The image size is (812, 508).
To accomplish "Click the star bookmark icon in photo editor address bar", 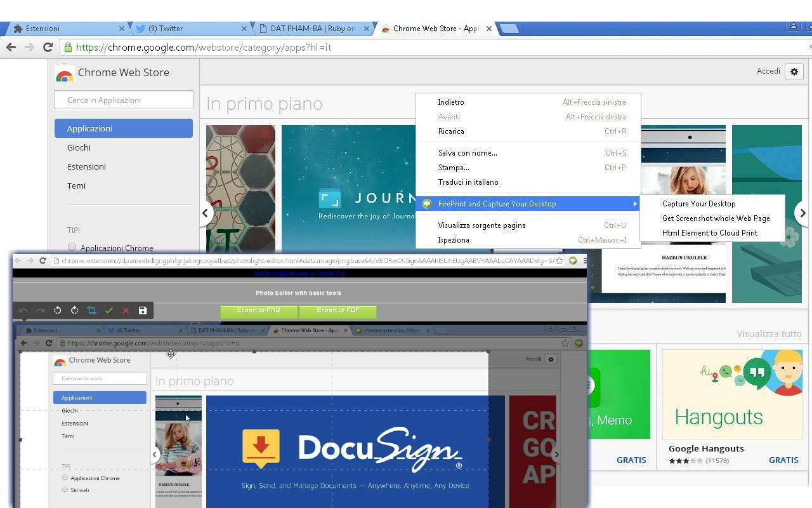I will coord(560,260).
